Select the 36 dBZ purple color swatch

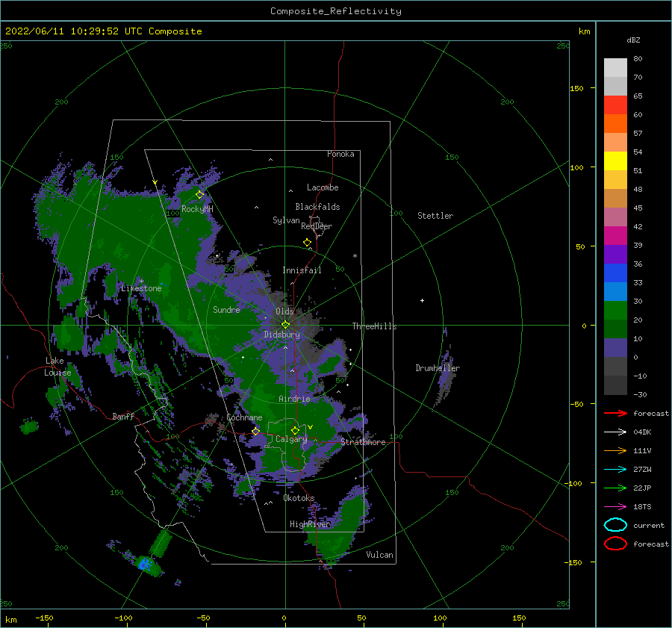click(x=615, y=254)
